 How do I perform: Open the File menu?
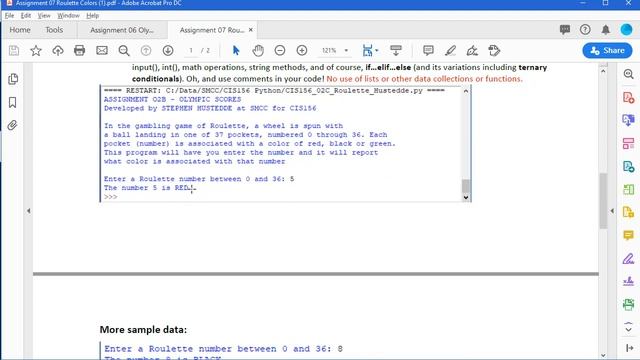click(9, 16)
